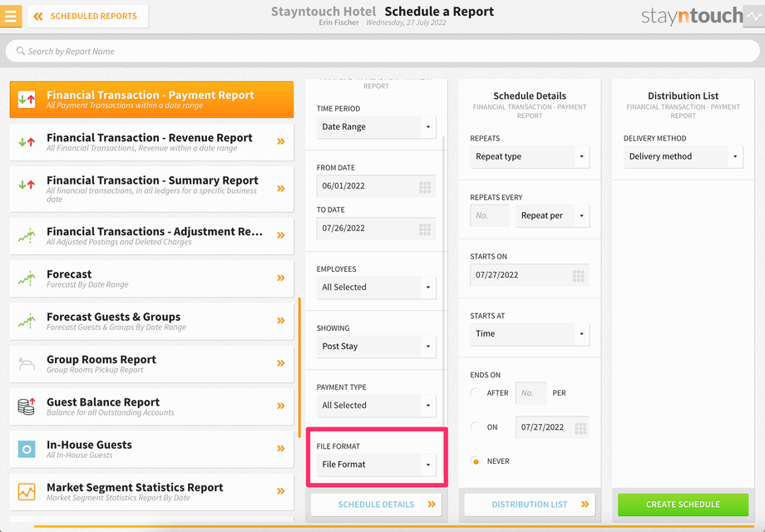
Task: Open the File Format dropdown
Action: (x=376, y=465)
